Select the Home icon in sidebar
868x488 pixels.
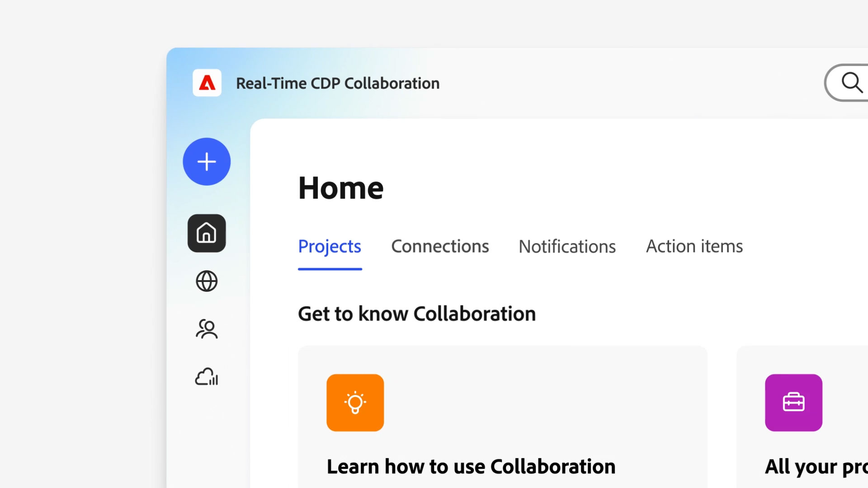tap(207, 233)
